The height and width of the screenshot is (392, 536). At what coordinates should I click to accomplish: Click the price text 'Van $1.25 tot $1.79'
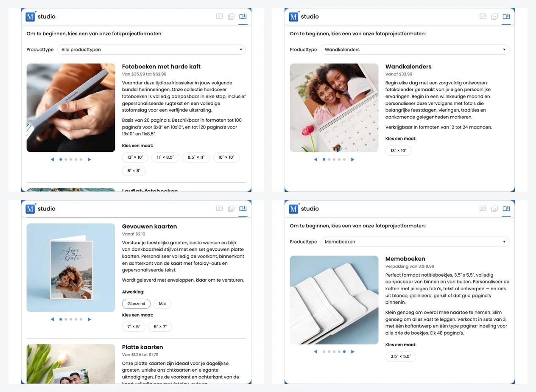140,355
